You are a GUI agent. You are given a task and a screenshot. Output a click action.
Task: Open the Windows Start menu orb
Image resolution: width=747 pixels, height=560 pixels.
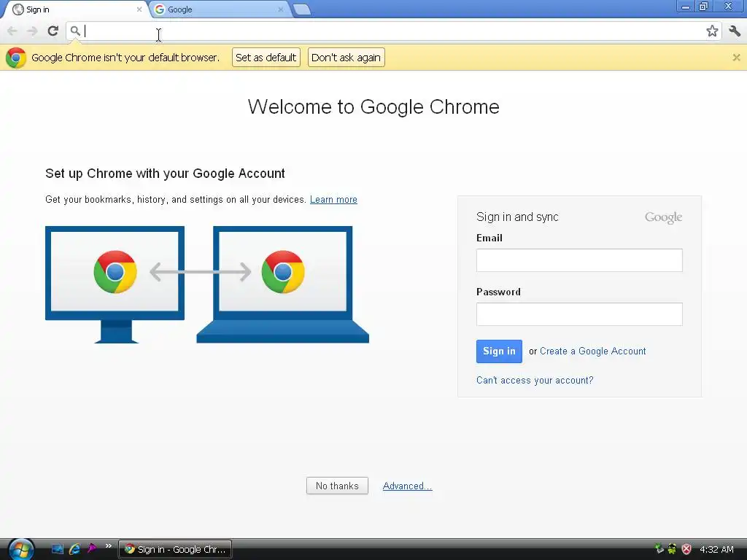[x=21, y=549]
